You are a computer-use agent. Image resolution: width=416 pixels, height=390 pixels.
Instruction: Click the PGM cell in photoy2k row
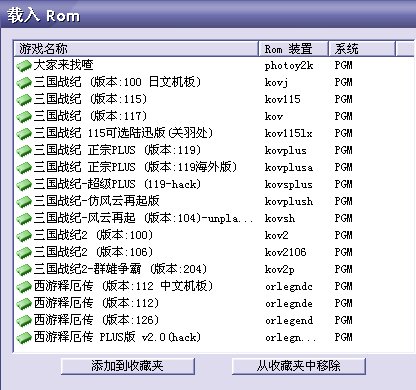click(344, 66)
